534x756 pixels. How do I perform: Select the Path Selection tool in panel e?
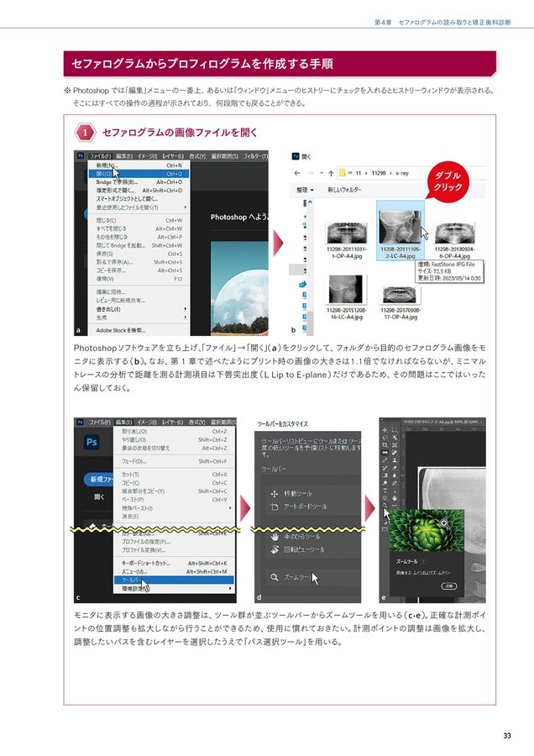395,491
